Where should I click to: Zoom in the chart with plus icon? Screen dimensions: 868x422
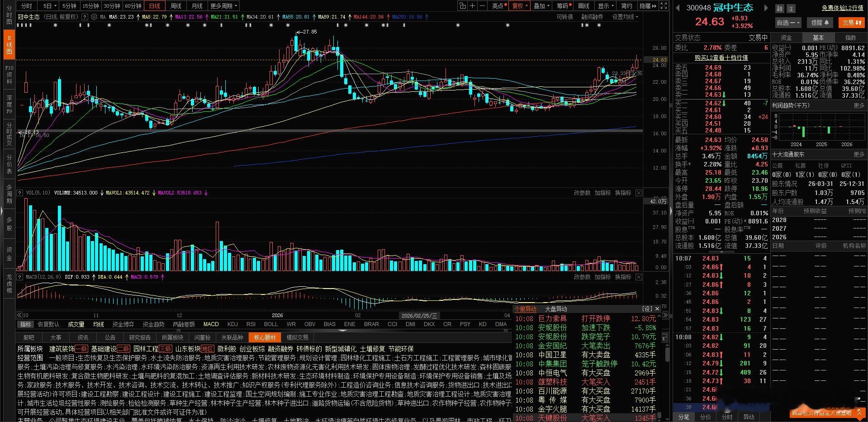(472, 6)
